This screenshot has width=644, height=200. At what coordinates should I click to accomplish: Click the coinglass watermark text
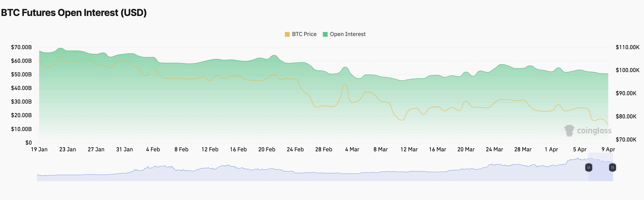pos(594,131)
